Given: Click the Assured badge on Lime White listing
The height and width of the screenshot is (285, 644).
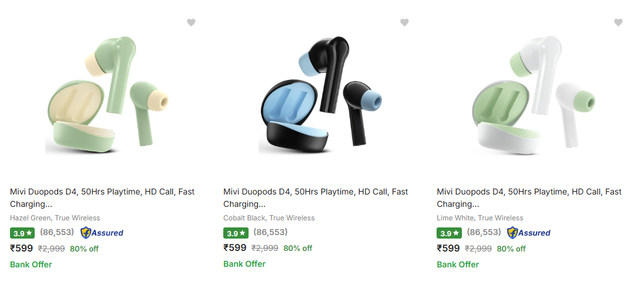Looking at the screenshot, I should point(529,233).
